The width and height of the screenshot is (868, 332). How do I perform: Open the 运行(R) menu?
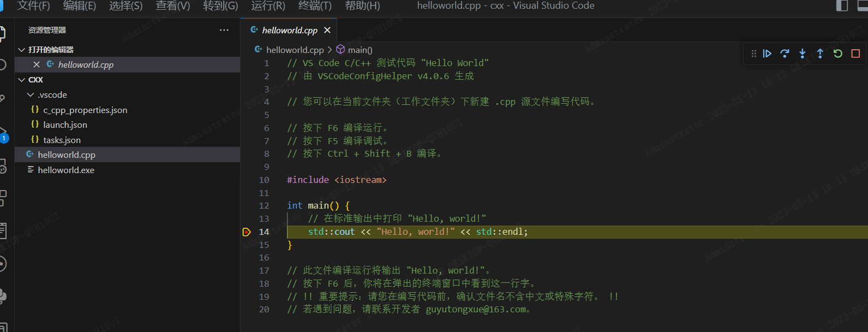(x=268, y=6)
